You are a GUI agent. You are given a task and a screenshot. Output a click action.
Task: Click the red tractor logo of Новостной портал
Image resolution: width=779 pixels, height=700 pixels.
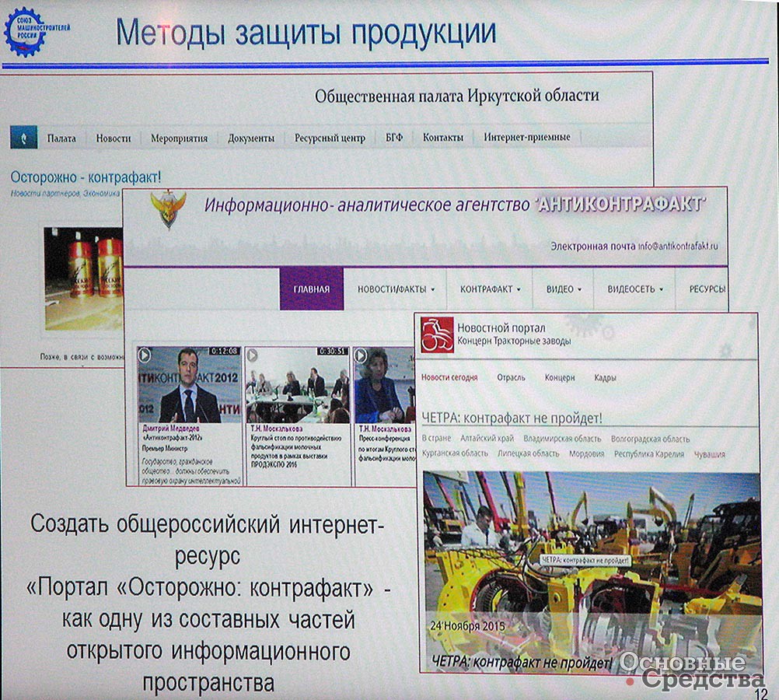click(437, 334)
